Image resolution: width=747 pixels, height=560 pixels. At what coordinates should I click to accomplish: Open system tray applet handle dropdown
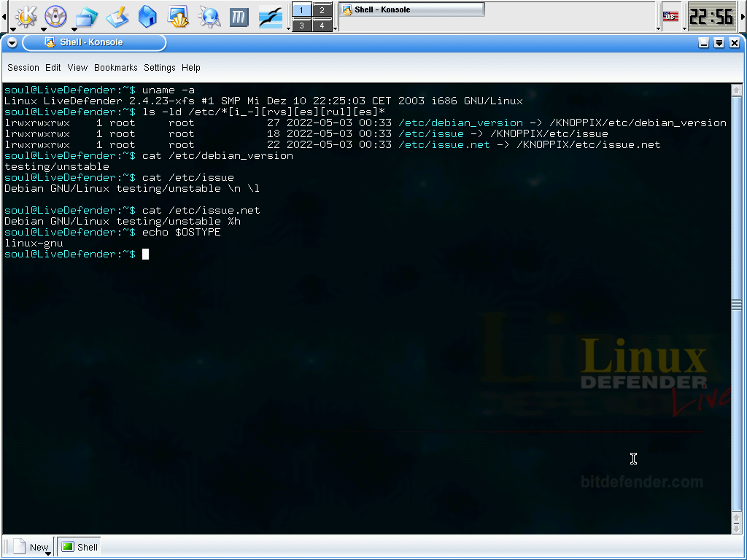[x=659, y=28]
